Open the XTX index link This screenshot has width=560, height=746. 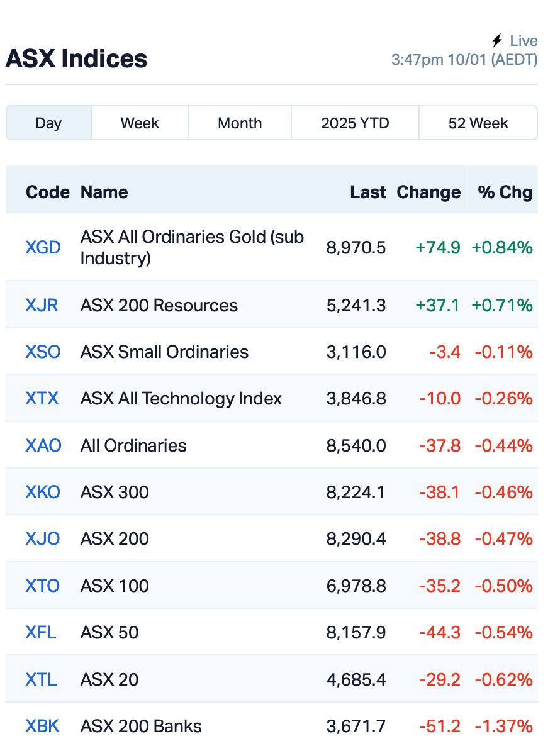pyautogui.click(x=42, y=398)
